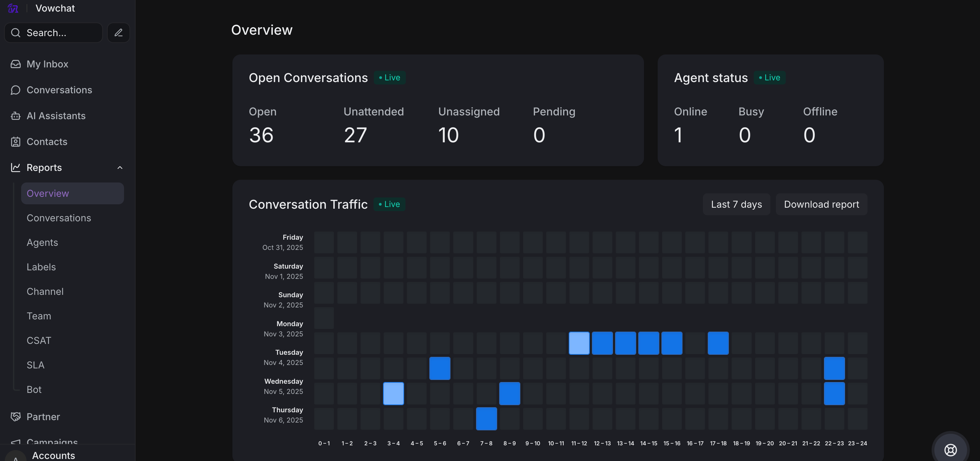
Task: Click the blue Thursday 7–8 heatmap cell
Action: 486,418
